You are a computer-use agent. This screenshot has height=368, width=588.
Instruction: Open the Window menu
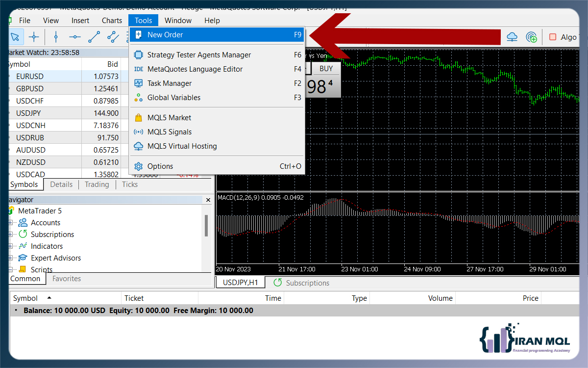pos(178,21)
